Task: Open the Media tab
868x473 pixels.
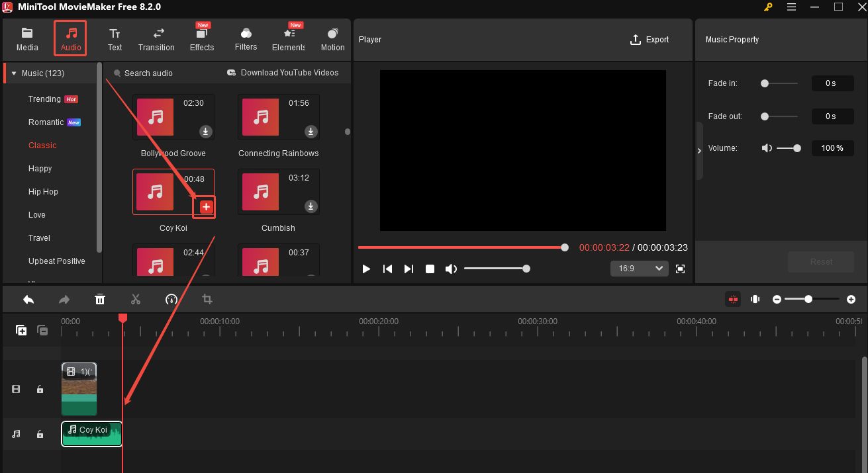Action: (27, 39)
